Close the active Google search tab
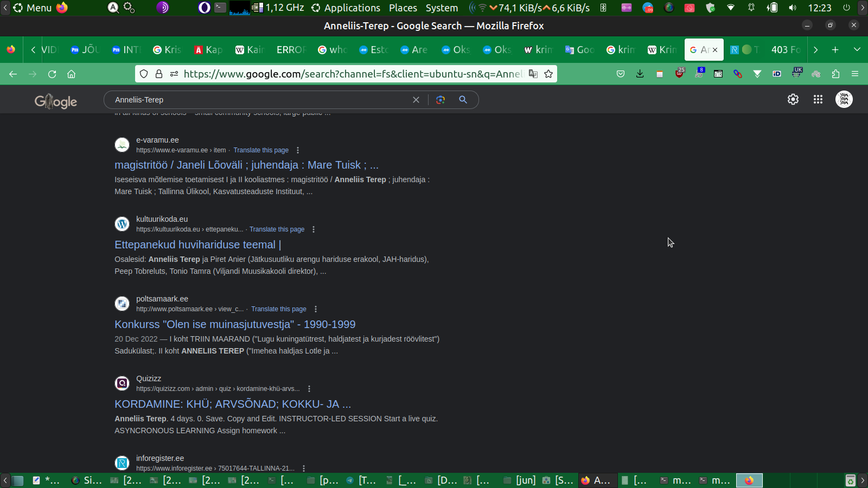This screenshot has width=868, height=488. click(715, 50)
